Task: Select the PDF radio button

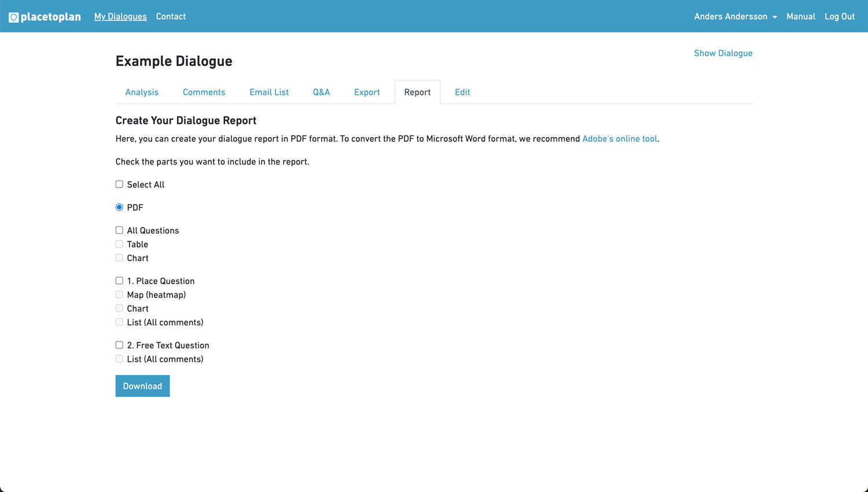Action: (119, 207)
